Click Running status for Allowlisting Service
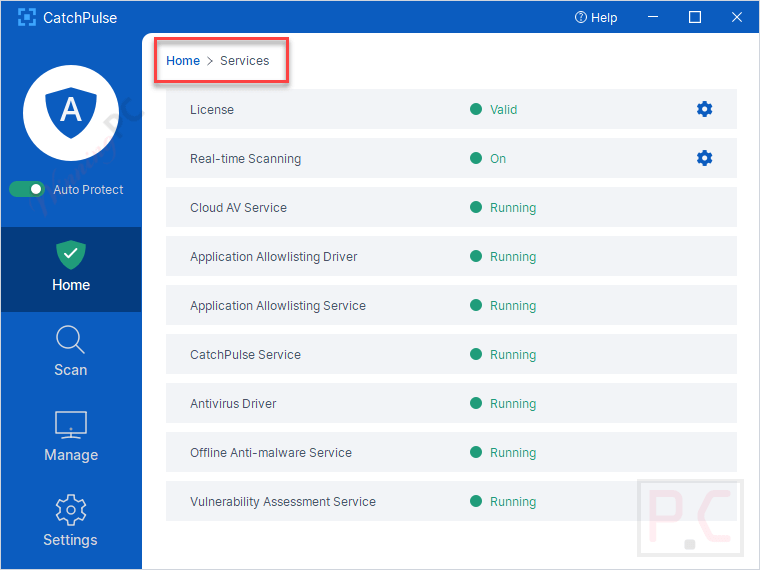760x570 pixels. 513,306
